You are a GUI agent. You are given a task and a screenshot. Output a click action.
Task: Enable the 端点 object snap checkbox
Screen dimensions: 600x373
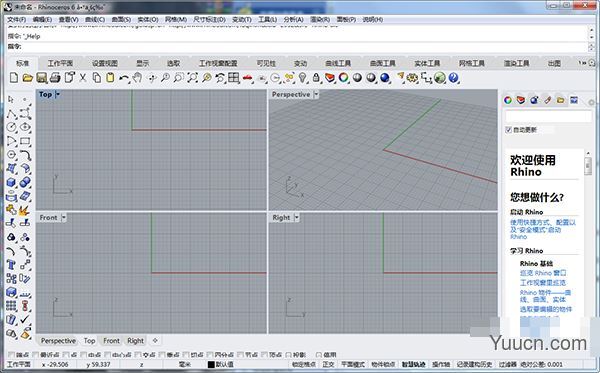[x=11, y=355]
